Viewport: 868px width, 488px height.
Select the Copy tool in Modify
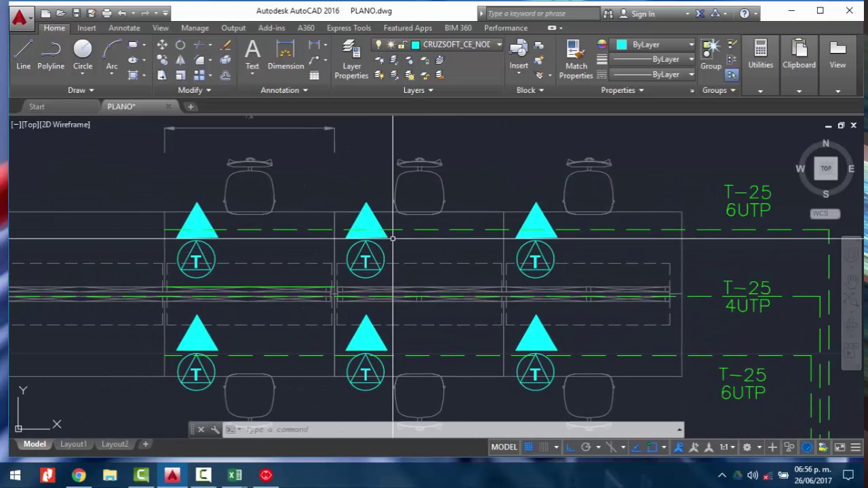(x=162, y=60)
